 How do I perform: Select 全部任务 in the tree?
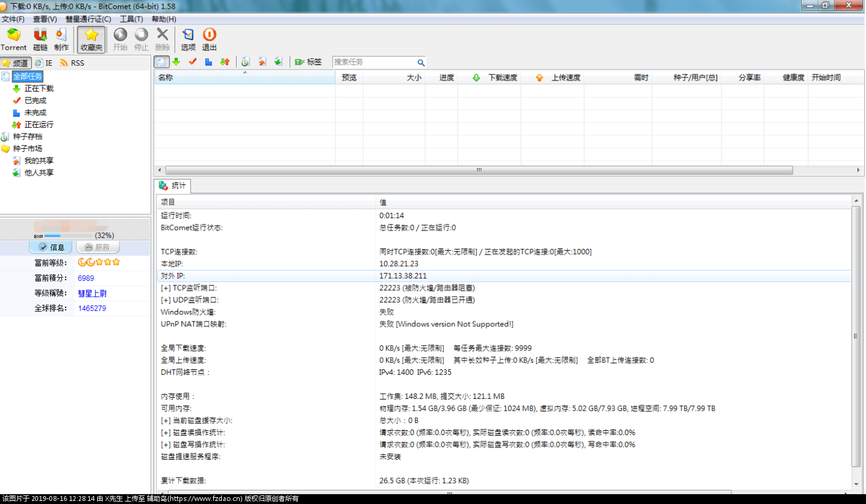coord(28,76)
